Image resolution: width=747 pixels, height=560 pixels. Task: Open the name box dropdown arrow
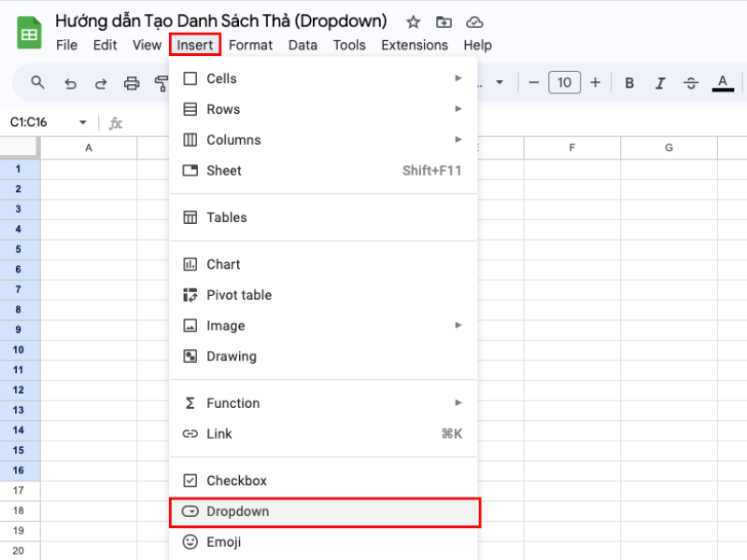coord(82,122)
